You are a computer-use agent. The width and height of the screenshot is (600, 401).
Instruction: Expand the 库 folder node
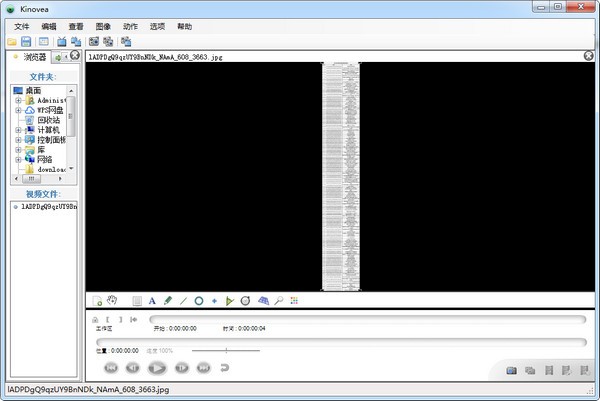[18, 150]
